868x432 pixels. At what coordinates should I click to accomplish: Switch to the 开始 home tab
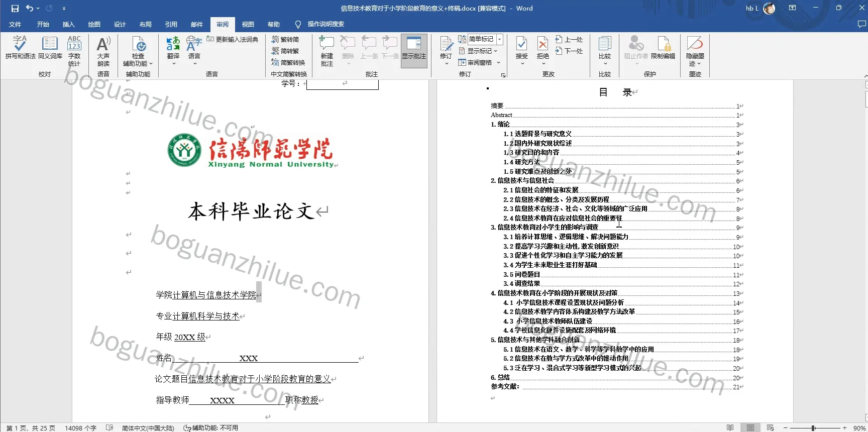pos(43,24)
